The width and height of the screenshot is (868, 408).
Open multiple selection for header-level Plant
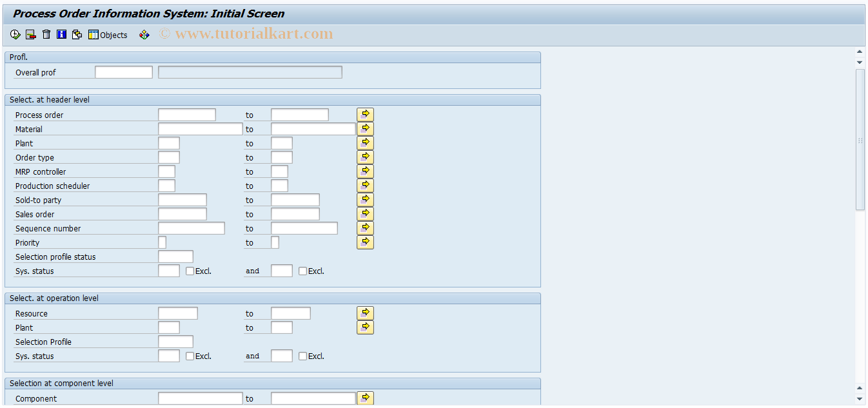coord(365,143)
